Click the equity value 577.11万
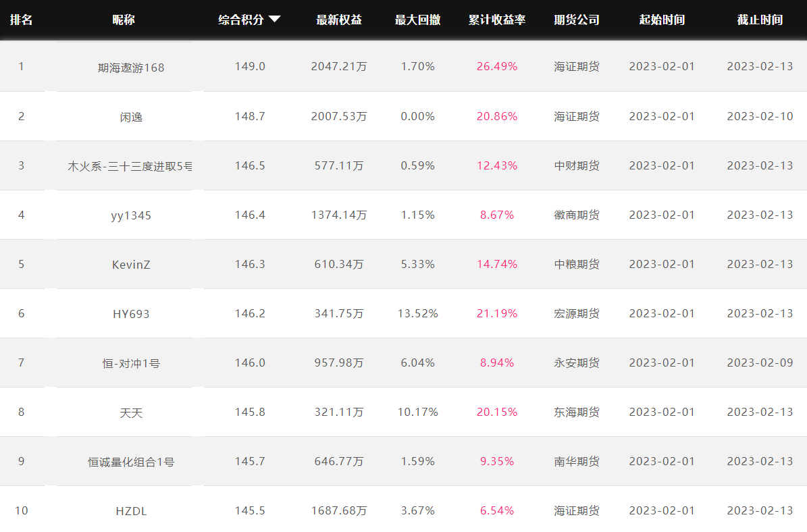Image resolution: width=807 pixels, height=532 pixels. point(339,165)
